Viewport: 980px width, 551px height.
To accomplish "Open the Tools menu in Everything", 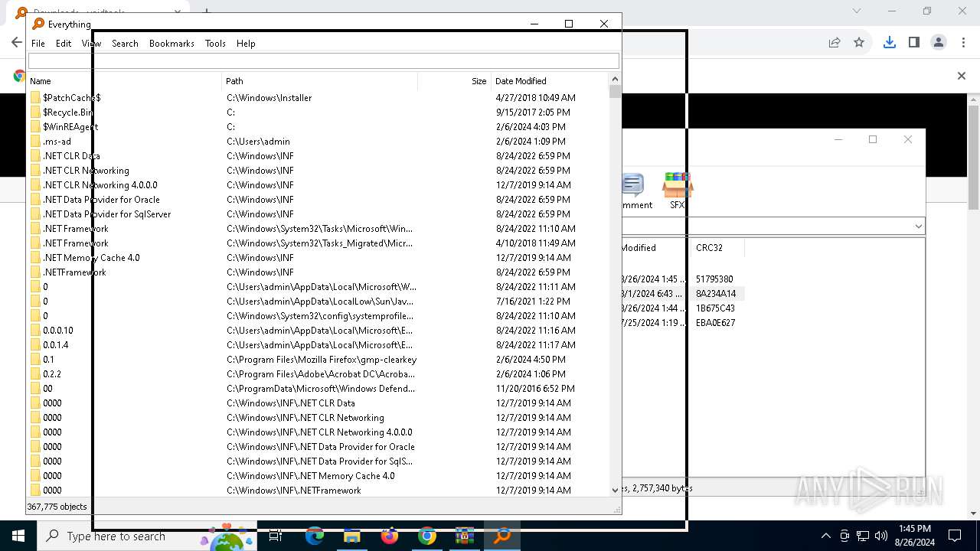I will coord(215,44).
